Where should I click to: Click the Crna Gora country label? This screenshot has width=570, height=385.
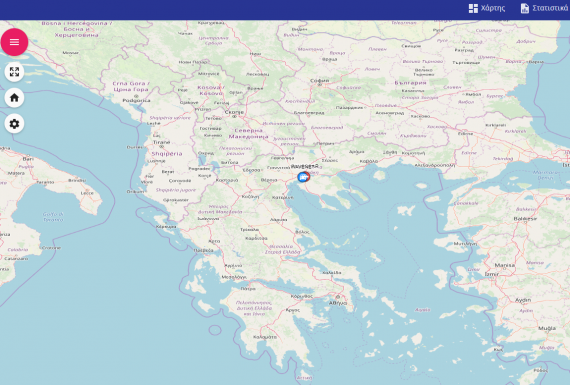pyautogui.click(x=131, y=87)
